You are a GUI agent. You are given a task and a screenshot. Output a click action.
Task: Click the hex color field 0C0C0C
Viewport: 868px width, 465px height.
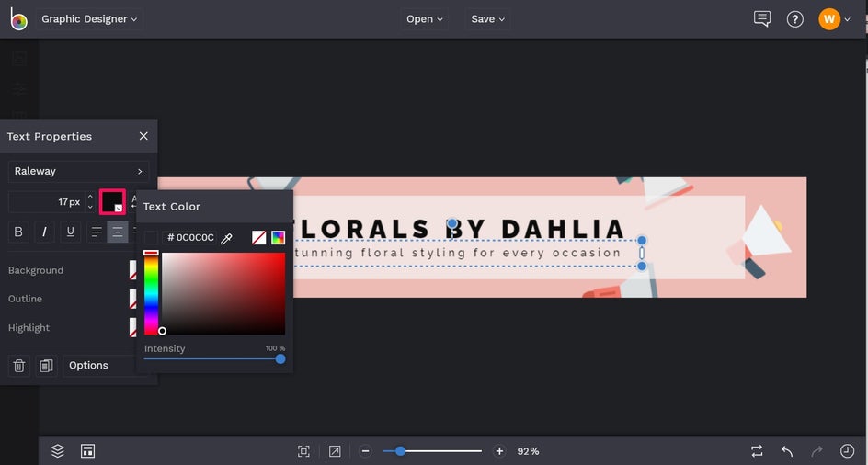(189, 237)
